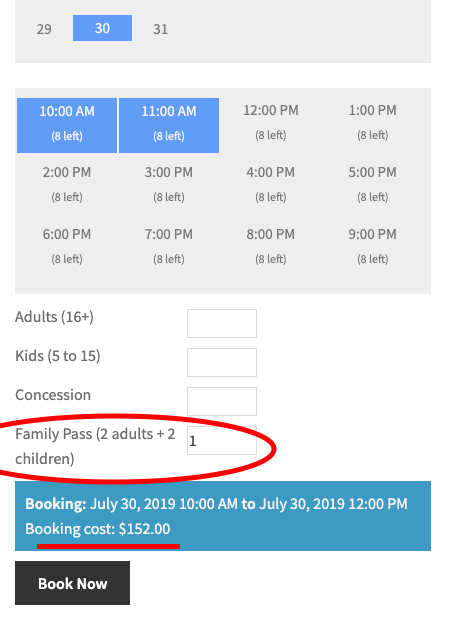The width and height of the screenshot is (453, 624).
Task: Focus the Concession quantity field
Action: 222,402
